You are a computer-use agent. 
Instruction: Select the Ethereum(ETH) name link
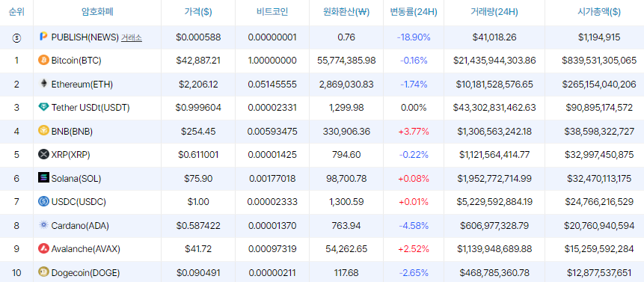click(82, 84)
